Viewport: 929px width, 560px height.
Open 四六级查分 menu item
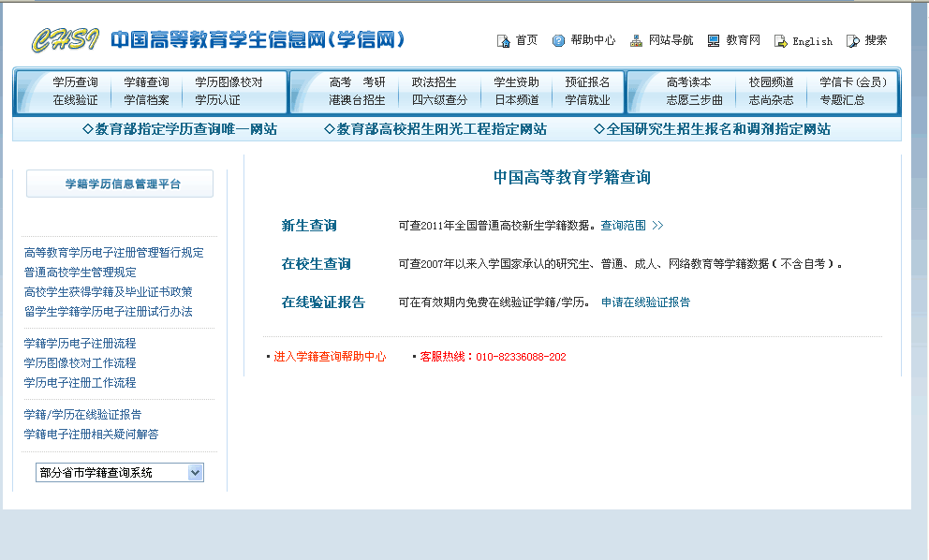pos(439,99)
